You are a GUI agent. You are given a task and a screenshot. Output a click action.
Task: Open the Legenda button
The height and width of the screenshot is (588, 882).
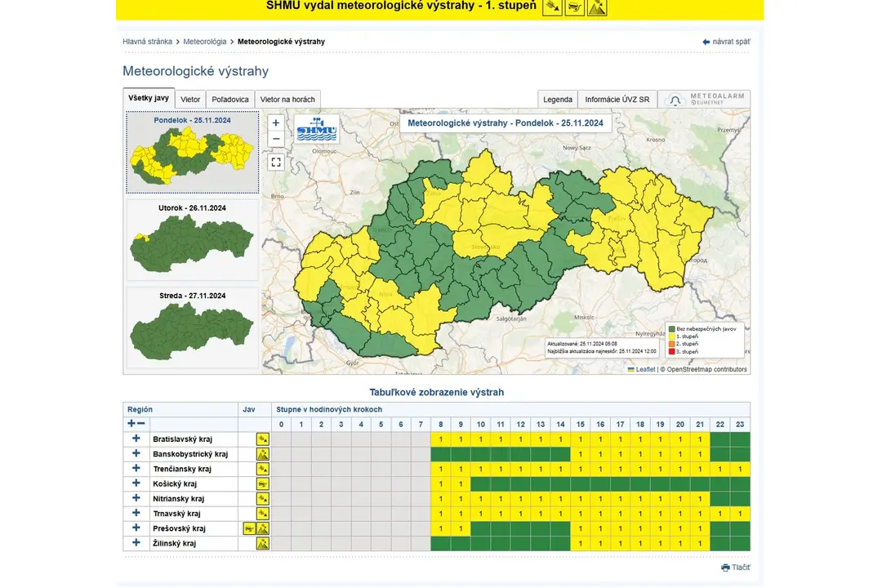coord(558,100)
